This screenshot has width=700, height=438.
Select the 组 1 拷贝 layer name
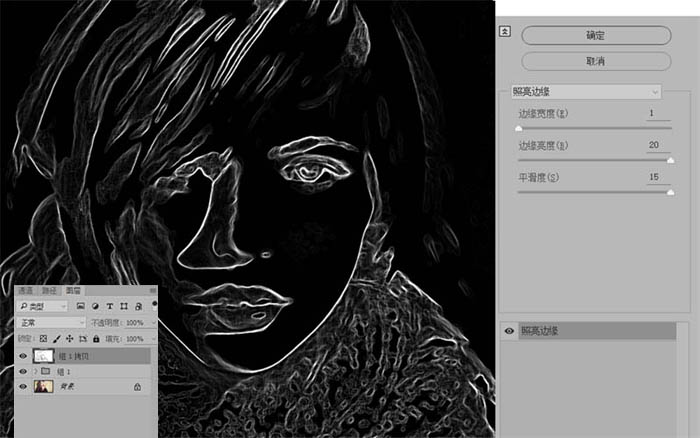(x=74, y=356)
